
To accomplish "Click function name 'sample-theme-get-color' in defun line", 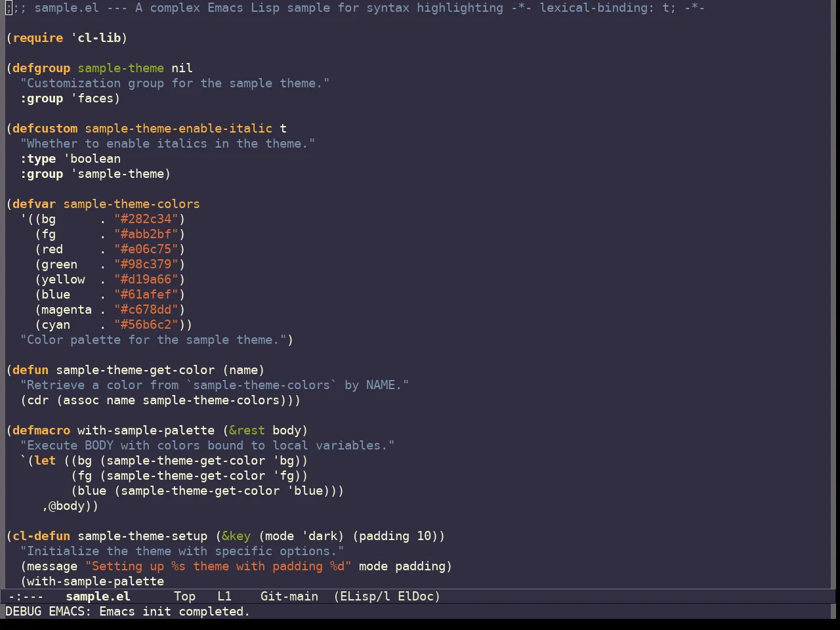I will coord(135,370).
